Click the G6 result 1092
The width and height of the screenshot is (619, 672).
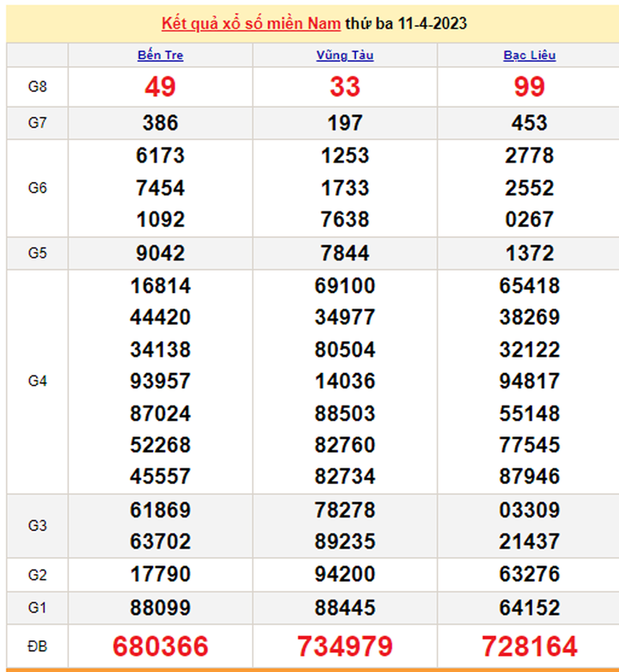(160, 219)
